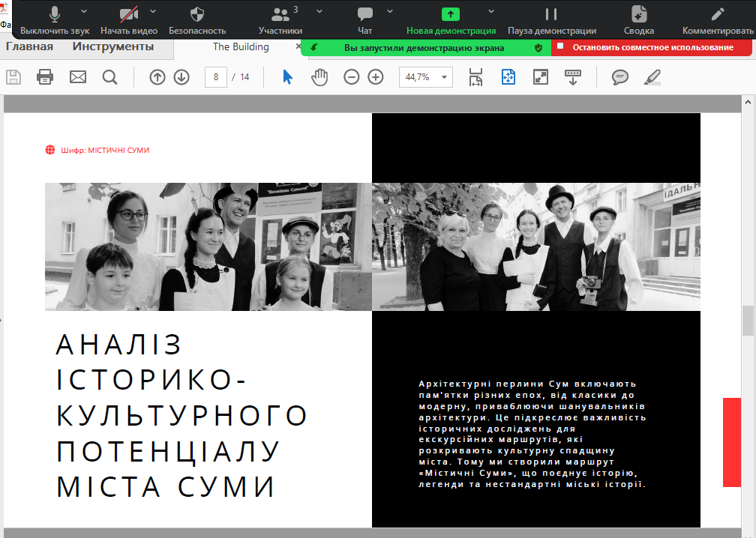
Task: Open the add comment bubble tool
Action: tap(619, 77)
